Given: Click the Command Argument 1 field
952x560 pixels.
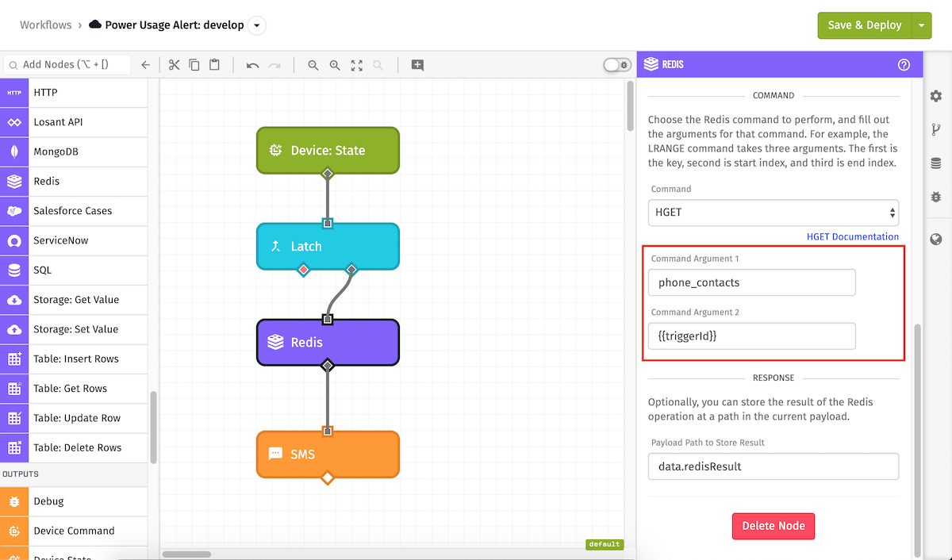Looking at the screenshot, I should tap(752, 282).
